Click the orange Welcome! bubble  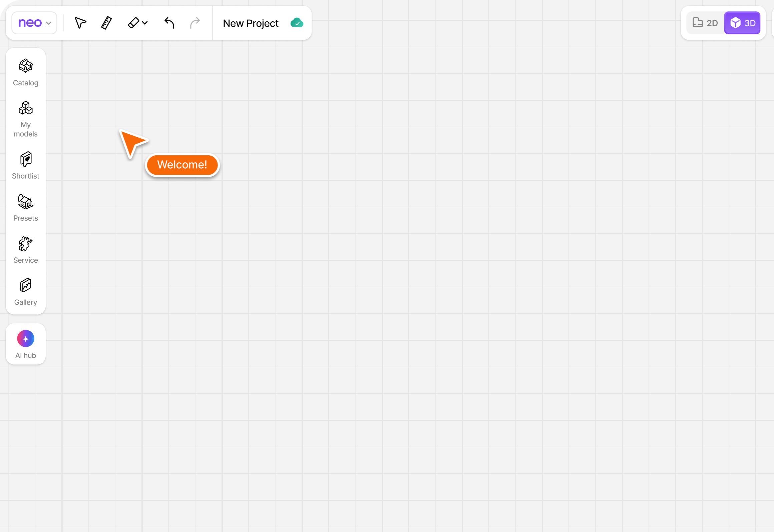coord(182,165)
